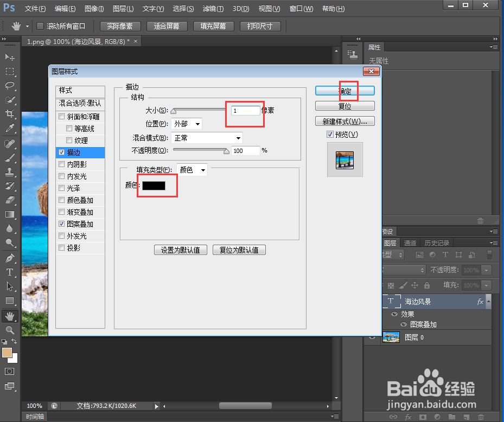This screenshot has width=504, height=422.
Task: Select the Horizontal Type tool
Action: click(x=10, y=273)
